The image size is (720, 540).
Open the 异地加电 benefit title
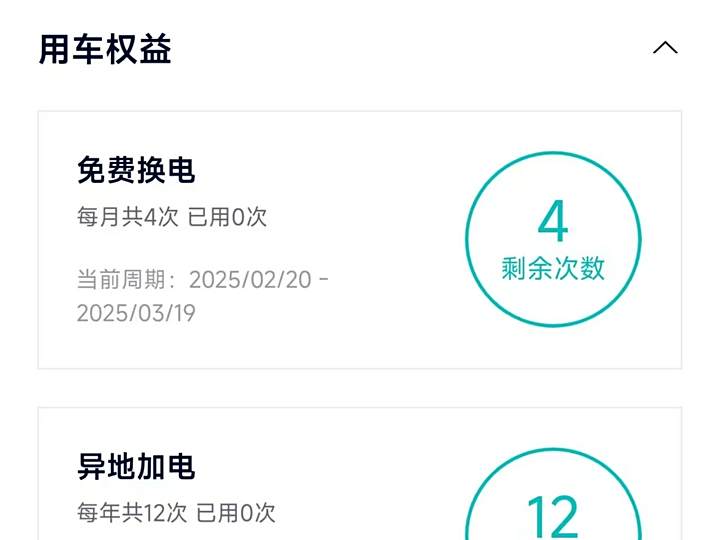click(136, 467)
